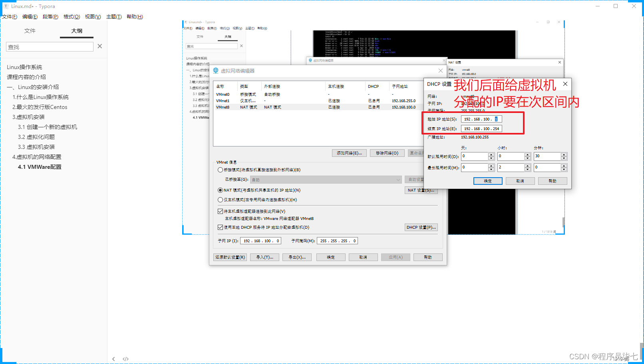This screenshot has height=364, width=644.
Task: Clear the outline search using the X icon
Action: (x=99, y=46)
